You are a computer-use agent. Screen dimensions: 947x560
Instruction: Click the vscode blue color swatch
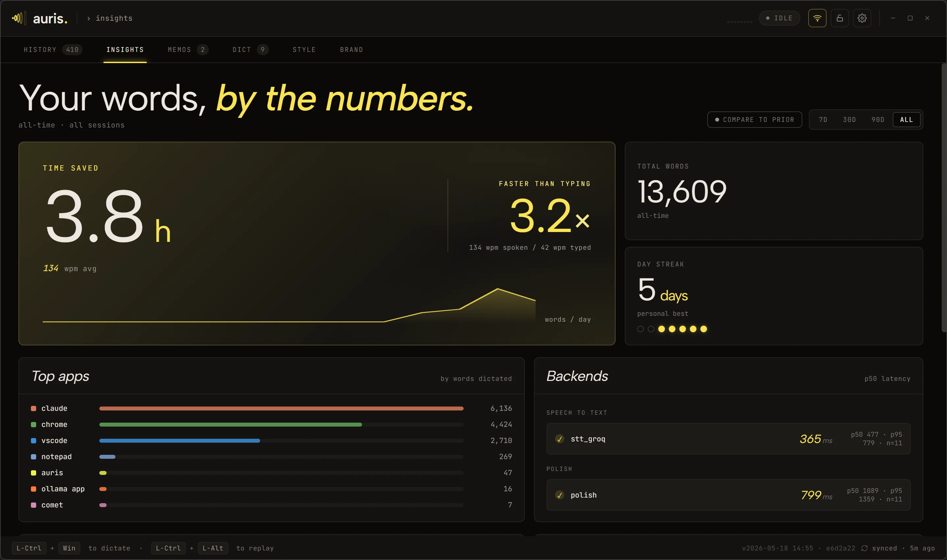[34, 441]
